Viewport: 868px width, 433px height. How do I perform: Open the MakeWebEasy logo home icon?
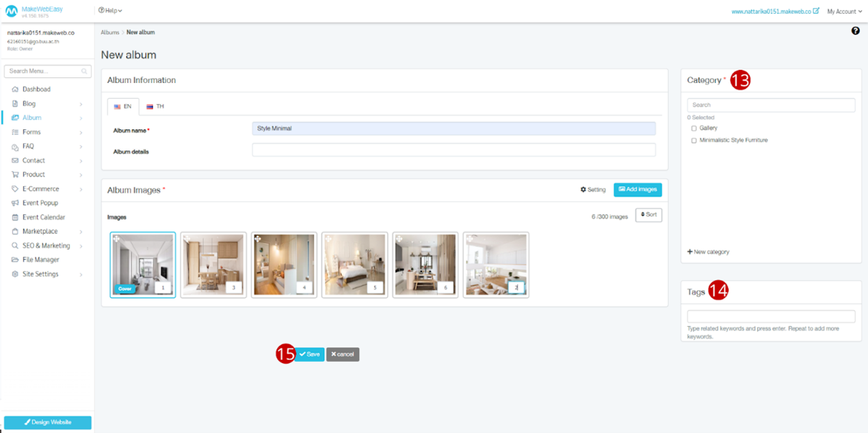(12, 11)
